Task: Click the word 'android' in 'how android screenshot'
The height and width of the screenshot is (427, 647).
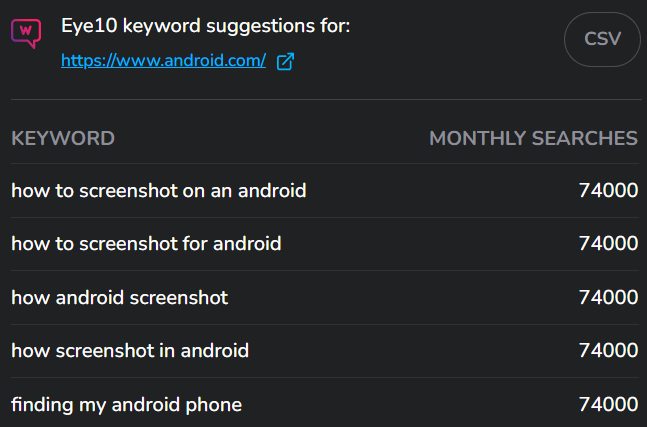Action: point(90,297)
